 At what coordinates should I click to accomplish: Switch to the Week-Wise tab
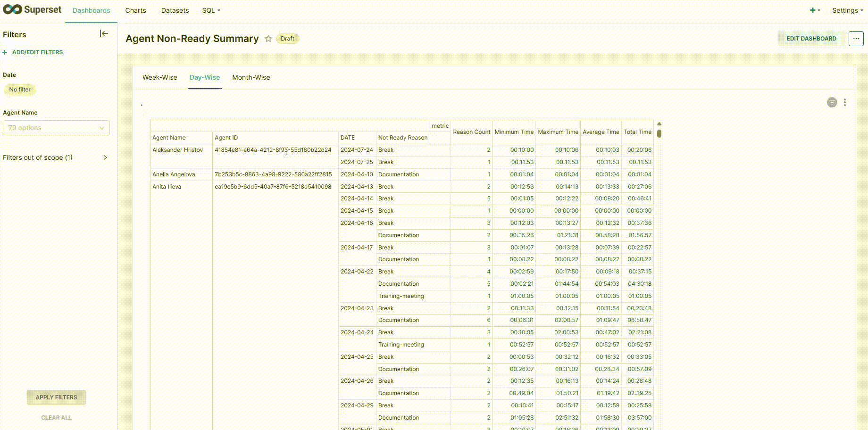click(160, 77)
